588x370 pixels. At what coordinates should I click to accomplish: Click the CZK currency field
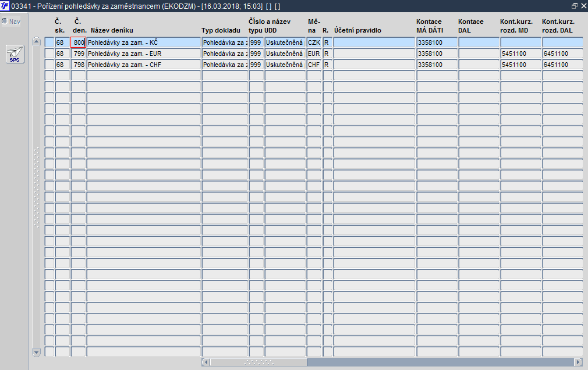(x=314, y=42)
